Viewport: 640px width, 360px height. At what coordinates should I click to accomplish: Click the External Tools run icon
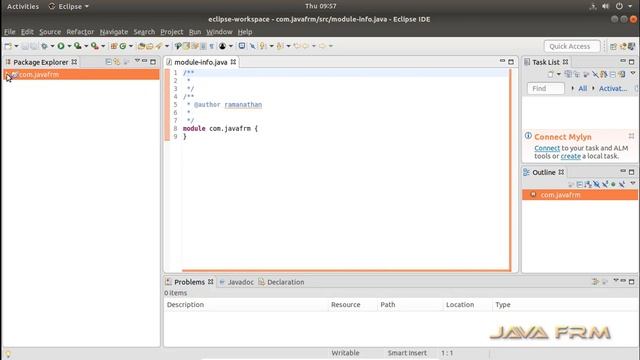[94, 46]
